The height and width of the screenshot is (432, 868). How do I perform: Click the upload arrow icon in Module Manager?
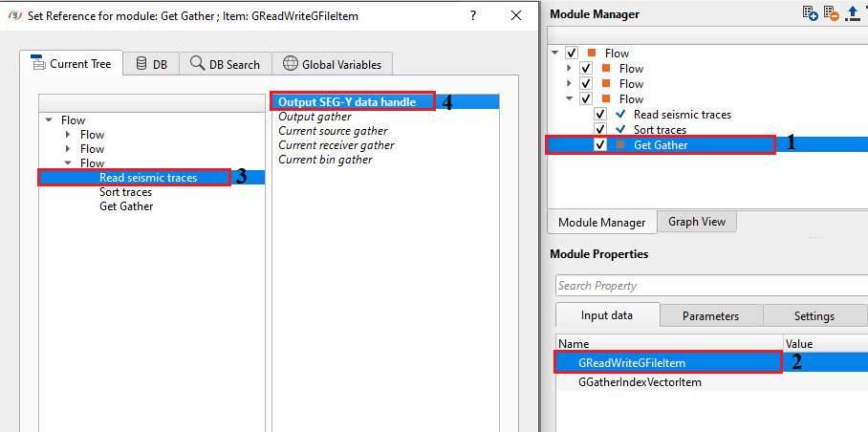point(851,13)
